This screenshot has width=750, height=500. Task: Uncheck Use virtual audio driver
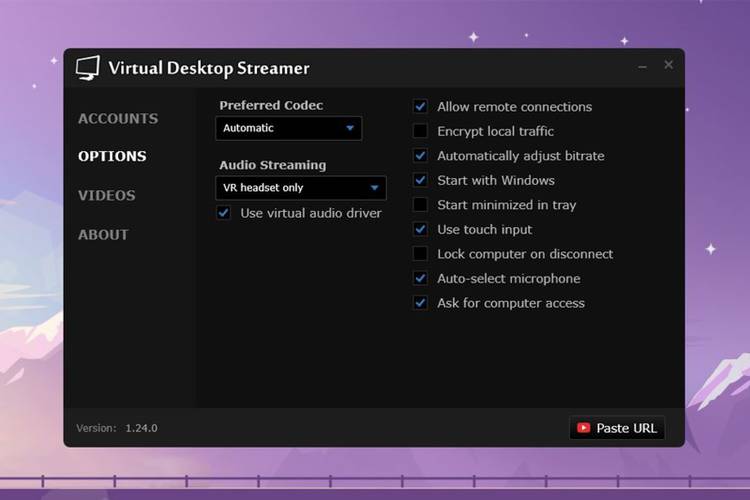[223, 213]
